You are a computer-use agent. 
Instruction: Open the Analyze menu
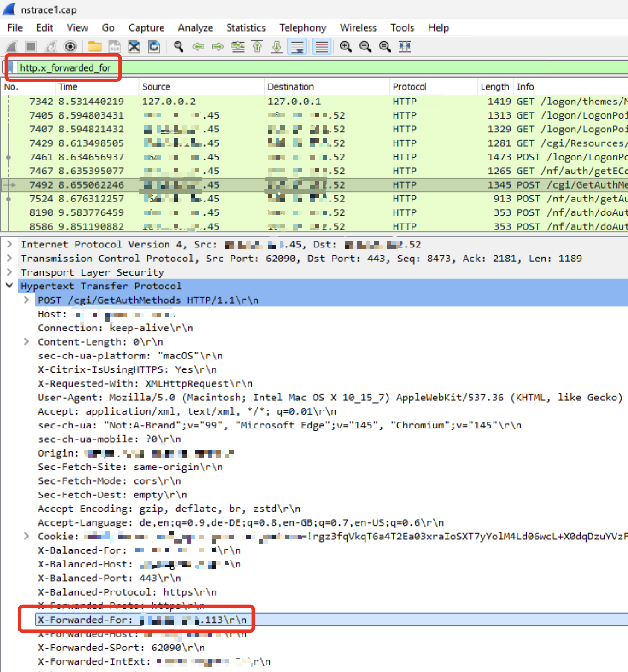[x=195, y=28]
